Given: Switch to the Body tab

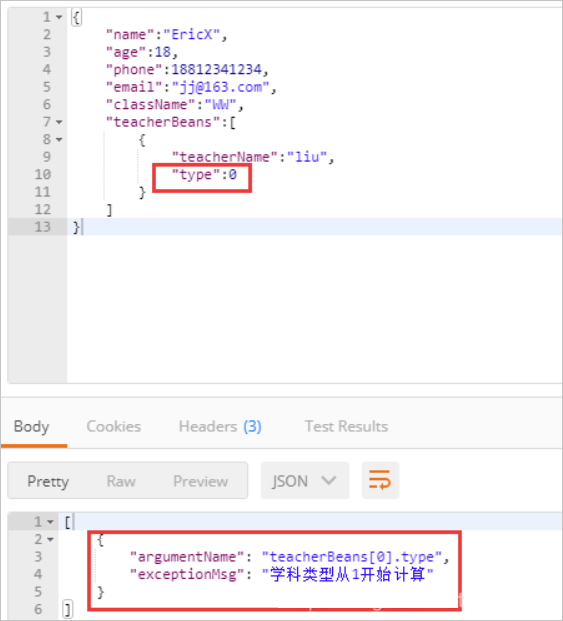Looking at the screenshot, I should point(32,427).
